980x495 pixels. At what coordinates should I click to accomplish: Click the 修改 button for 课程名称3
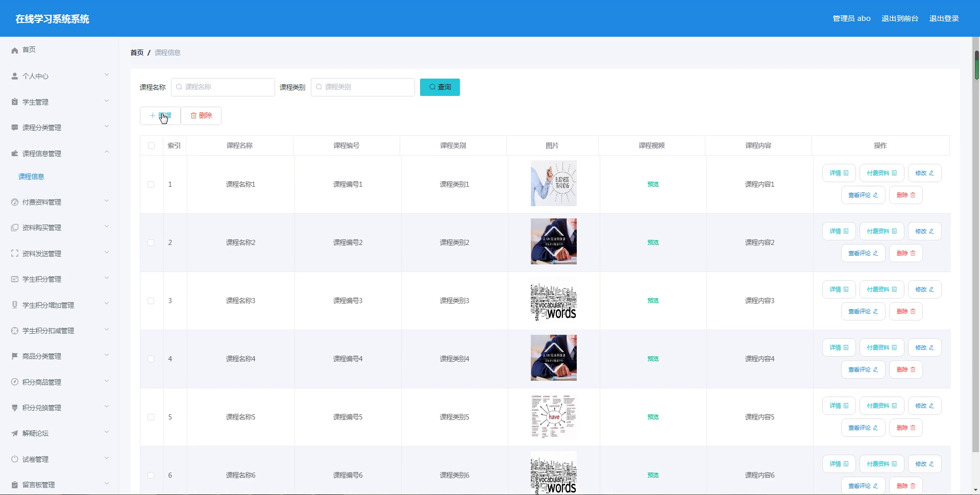click(925, 289)
